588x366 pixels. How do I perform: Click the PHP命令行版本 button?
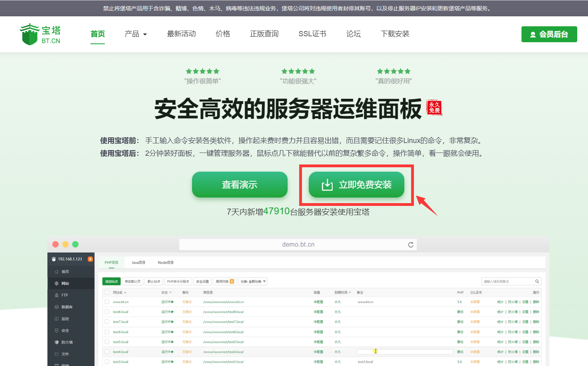(178, 282)
